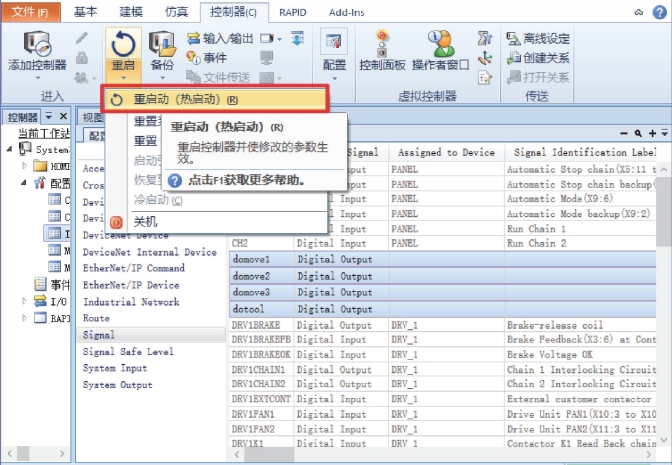The height and width of the screenshot is (465, 672).
Task: Select Signal in the configuration type list
Action: click(98, 335)
